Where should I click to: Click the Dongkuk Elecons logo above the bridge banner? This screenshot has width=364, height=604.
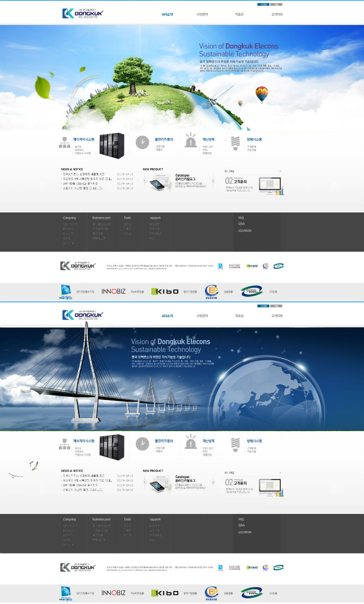(x=83, y=315)
